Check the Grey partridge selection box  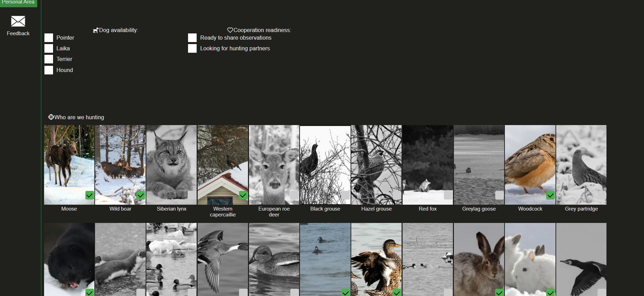pyautogui.click(x=602, y=195)
